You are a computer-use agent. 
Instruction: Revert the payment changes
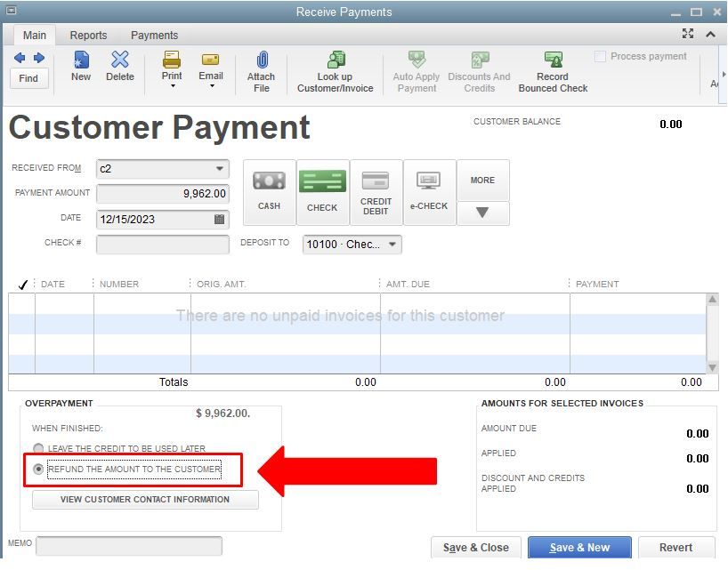point(676,548)
